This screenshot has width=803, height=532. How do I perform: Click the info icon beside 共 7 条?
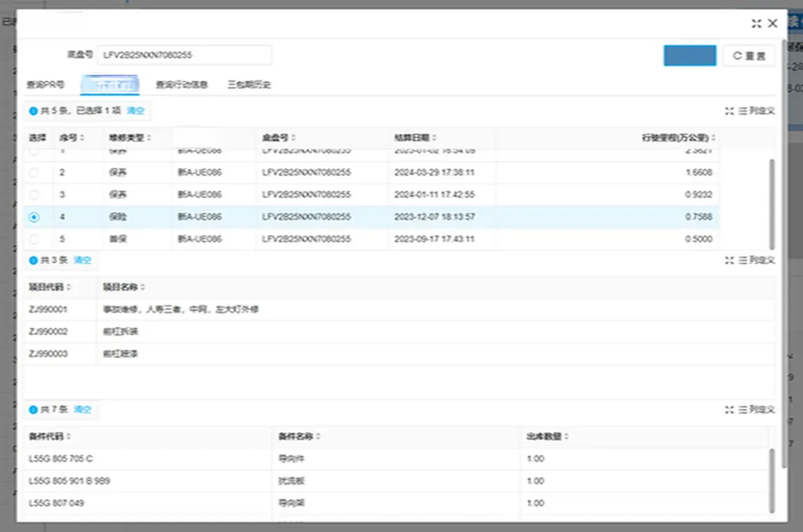tap(34, 409)
